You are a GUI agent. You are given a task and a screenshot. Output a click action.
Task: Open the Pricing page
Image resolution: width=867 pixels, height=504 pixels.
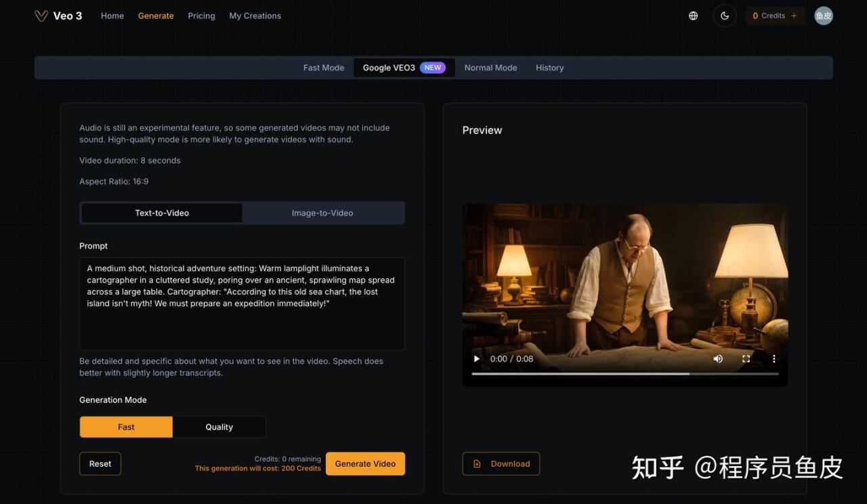201,16
